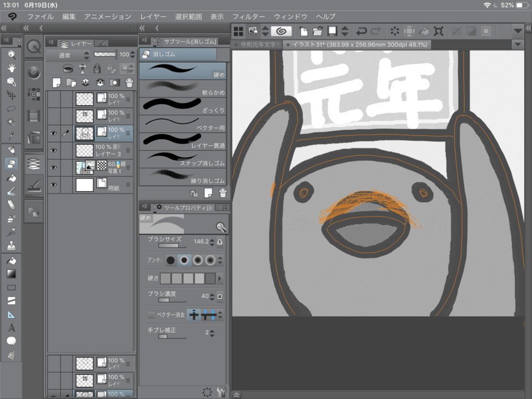Click the Undo arrow in the command bar
The height and width of the screenshot is (399, 532).
click(361, 31)
